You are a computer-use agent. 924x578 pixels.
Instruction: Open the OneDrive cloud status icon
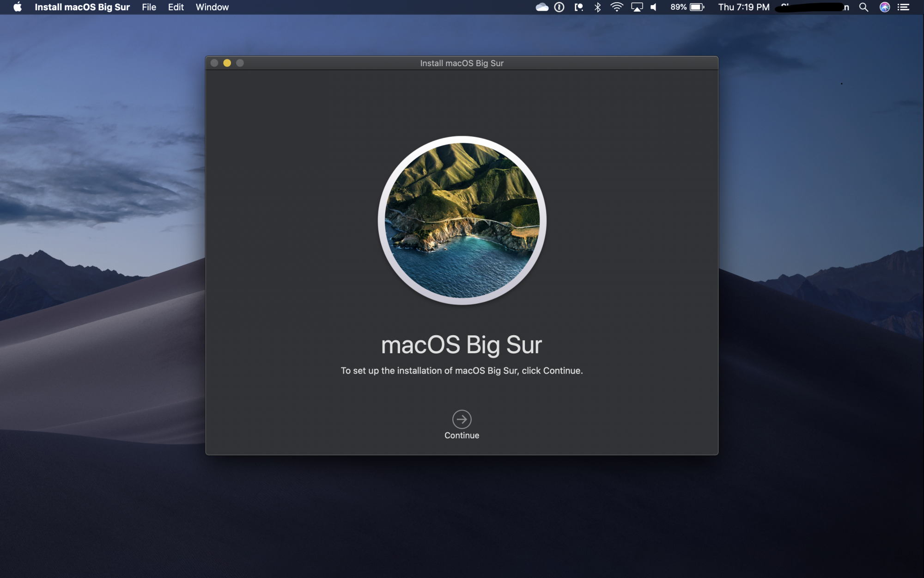click(541, 7)
